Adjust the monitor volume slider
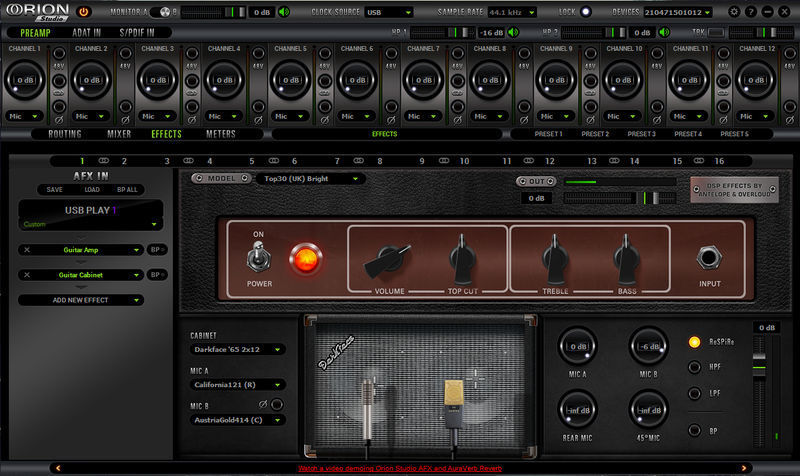This screenshot has height=476, width=800. point(213,12)
